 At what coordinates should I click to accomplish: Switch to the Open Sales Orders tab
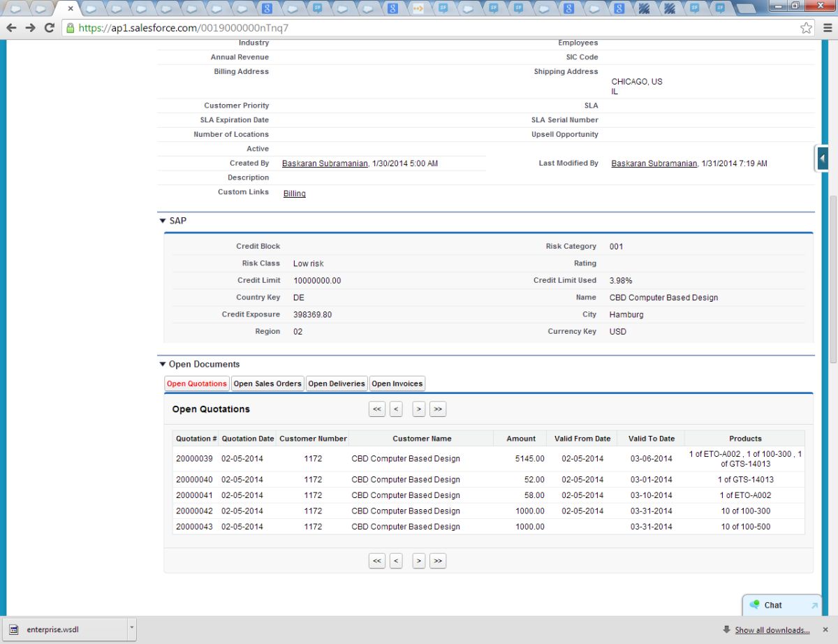(x=267, y=383)
